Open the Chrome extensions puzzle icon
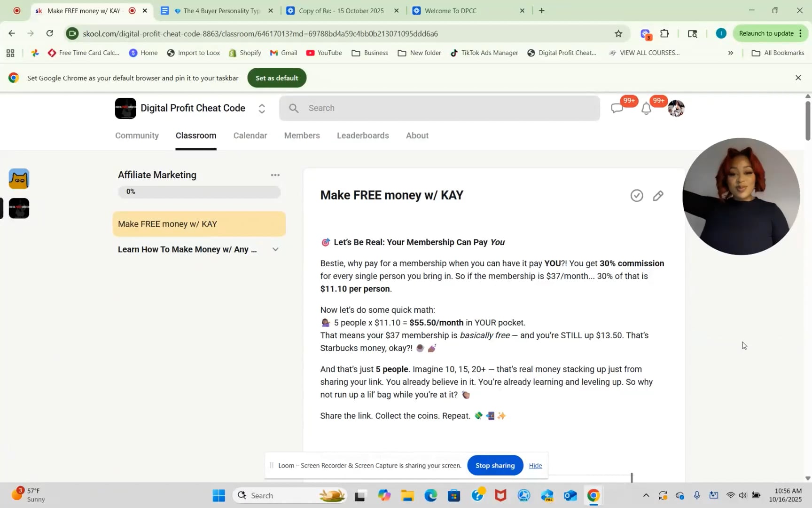812x508 pixels. pyautogui.click(x=664, y=33)
